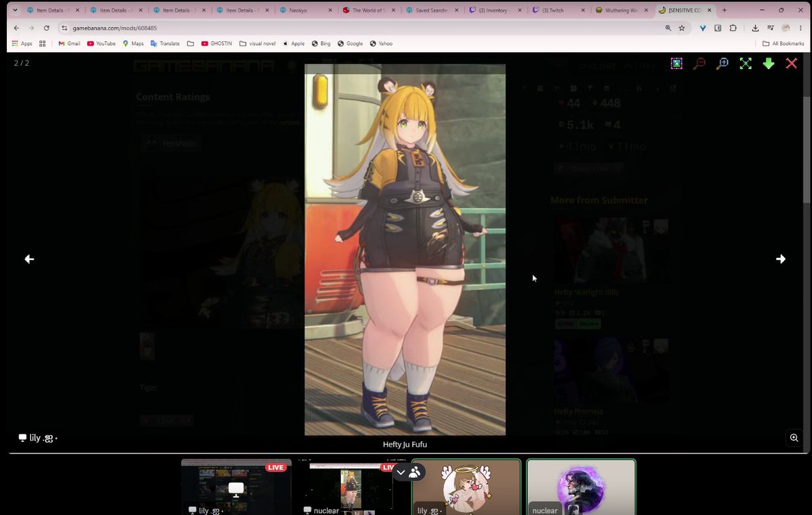812x515 pixels.
Task: Open the Translate bookmark
Action: coord(165,43)
